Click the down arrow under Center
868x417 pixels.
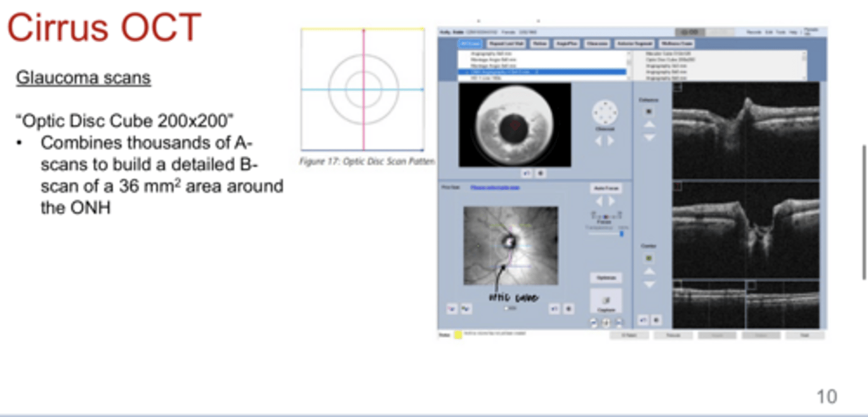click(649, 284)
